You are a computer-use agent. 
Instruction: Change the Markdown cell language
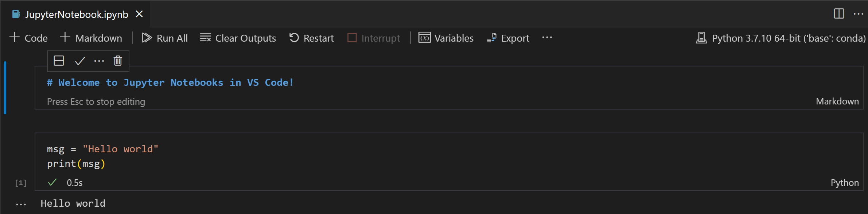click(x=837, y=101)
